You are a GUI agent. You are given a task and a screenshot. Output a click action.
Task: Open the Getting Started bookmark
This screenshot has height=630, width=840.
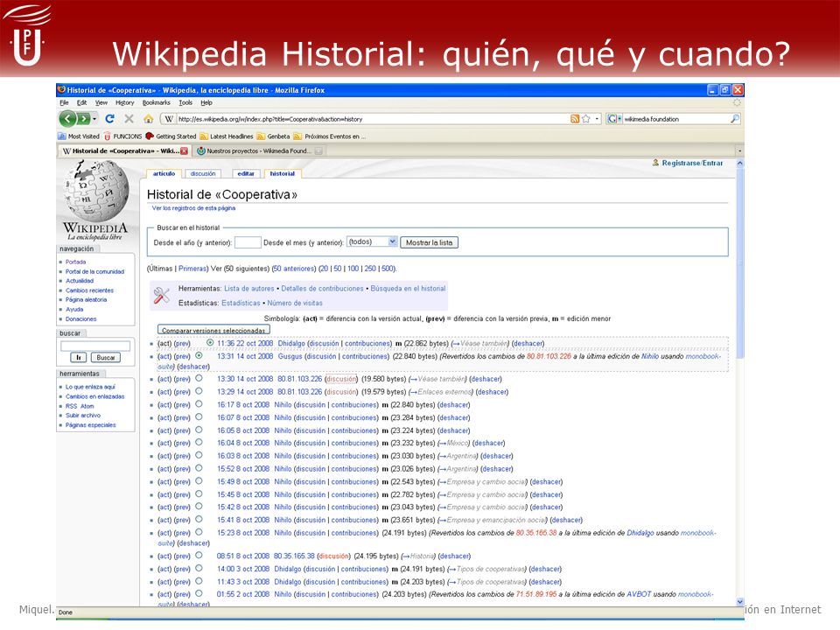171,136
